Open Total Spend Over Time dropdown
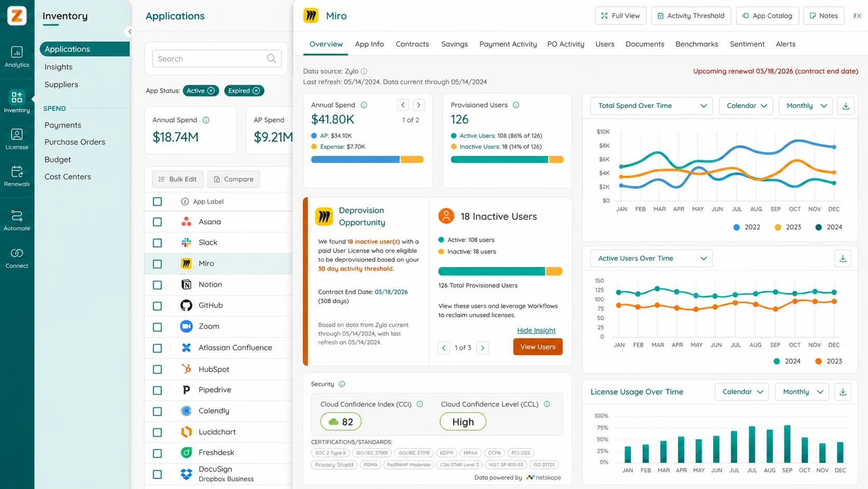868x489 pixels. click(x=652, y=106)
